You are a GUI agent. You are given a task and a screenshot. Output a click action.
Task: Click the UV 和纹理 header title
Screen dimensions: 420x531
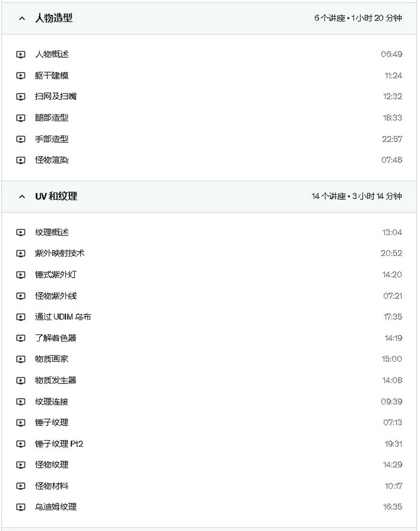tap(56, 196)
